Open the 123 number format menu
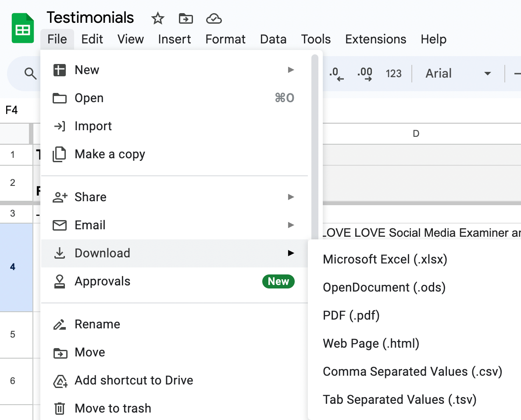The image size is (521, 420). click(393, 73)
